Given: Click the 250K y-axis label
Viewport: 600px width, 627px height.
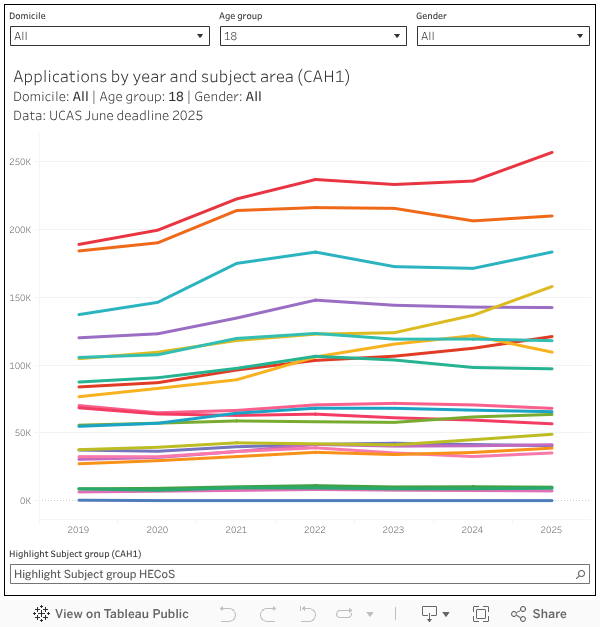Looking at the screenshot, I should click(20, 162).
